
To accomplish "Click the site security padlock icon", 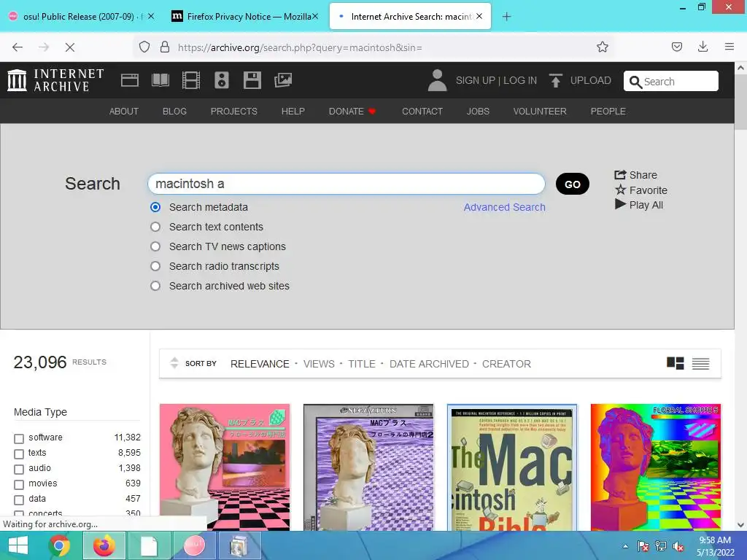I will [x=165, y=47].
